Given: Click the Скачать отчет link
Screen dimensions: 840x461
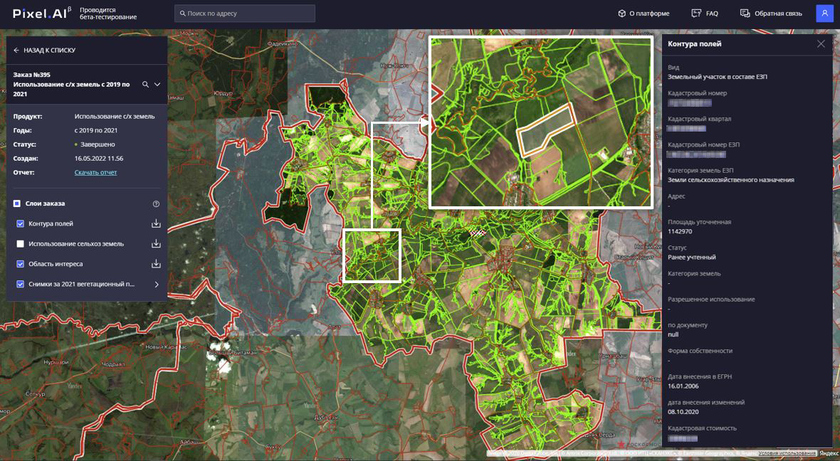Looking at the screenshot, I should (x=95, y=172).
